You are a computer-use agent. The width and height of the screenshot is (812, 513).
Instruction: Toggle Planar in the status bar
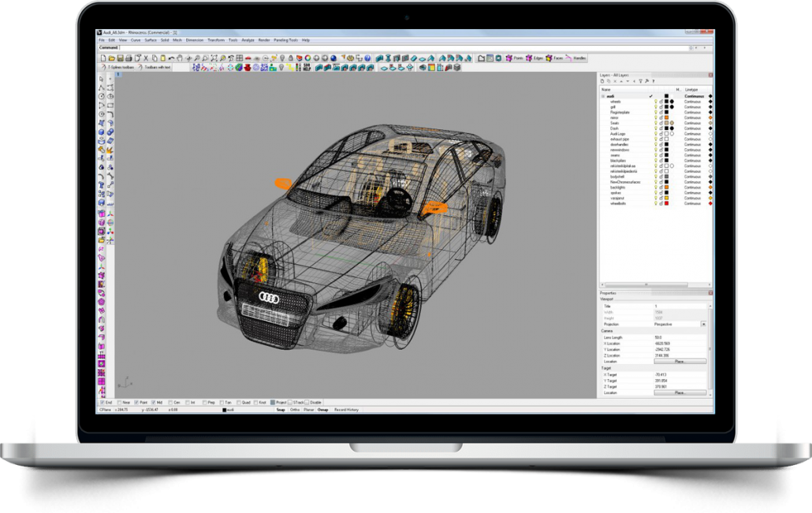click(x=309, y=410)
